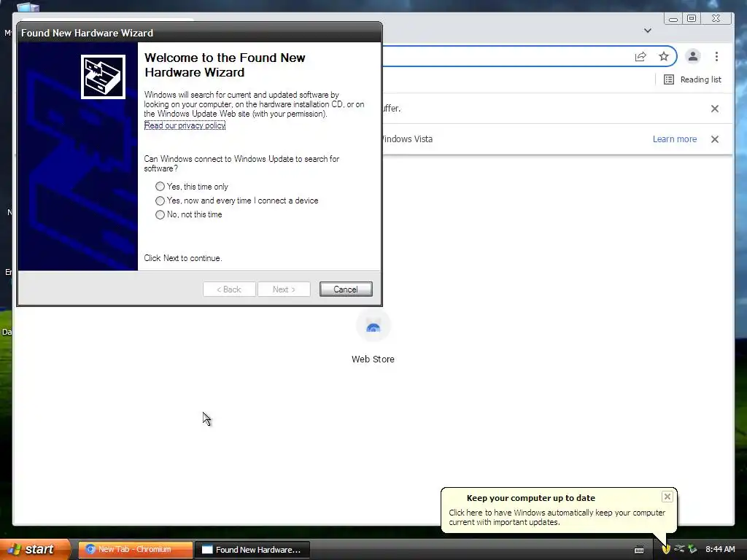Dismiss the first Chromium infobar

pyautogui.click(x=715, y=109)
